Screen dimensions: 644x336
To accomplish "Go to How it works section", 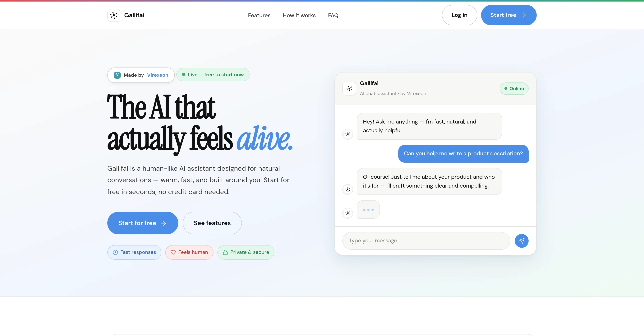I will 299,16.
